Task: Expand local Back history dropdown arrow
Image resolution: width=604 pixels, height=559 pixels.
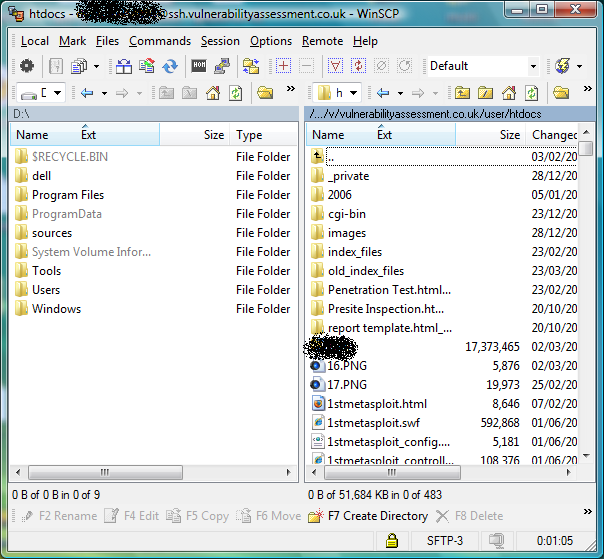Action: 104,93
